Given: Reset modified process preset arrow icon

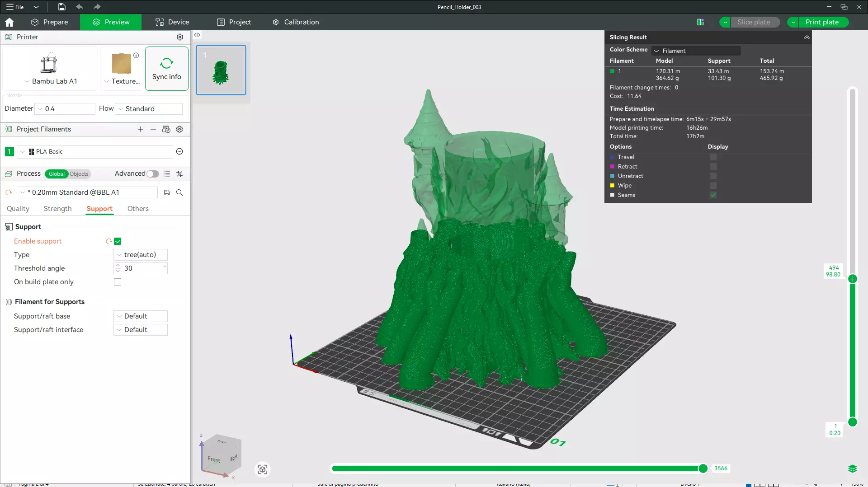Looking at the screenshot, I should (9, 192).
